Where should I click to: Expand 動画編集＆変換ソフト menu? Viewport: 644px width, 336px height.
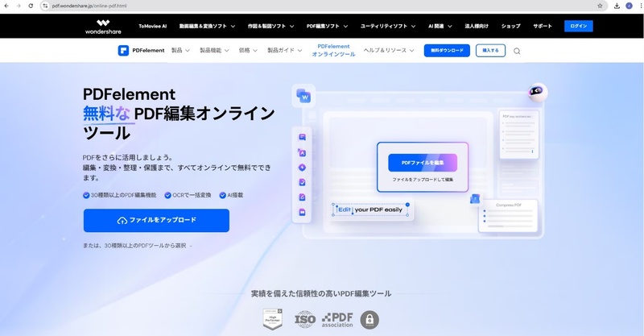(208, 27)
